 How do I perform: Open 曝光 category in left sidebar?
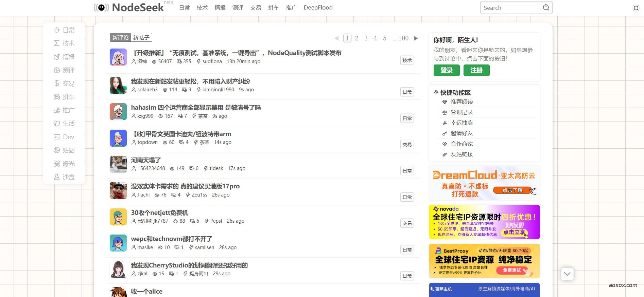pyautogui.click(x=64, y=164)
